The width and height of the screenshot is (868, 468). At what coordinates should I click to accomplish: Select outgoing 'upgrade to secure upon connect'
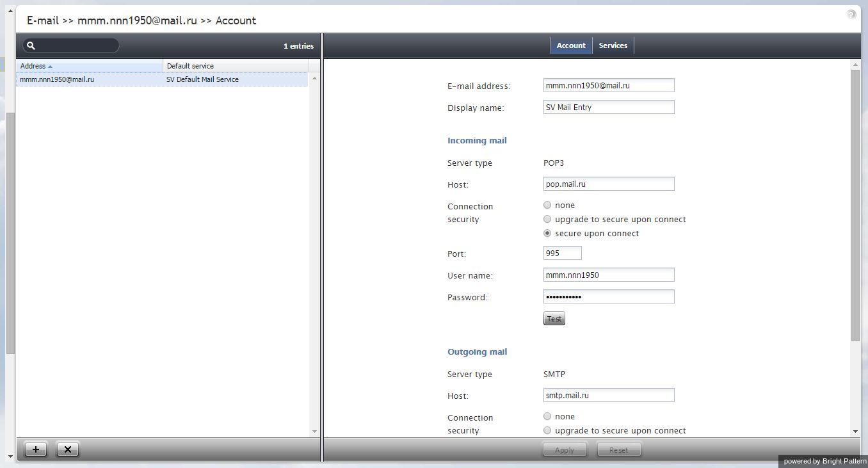547,431
